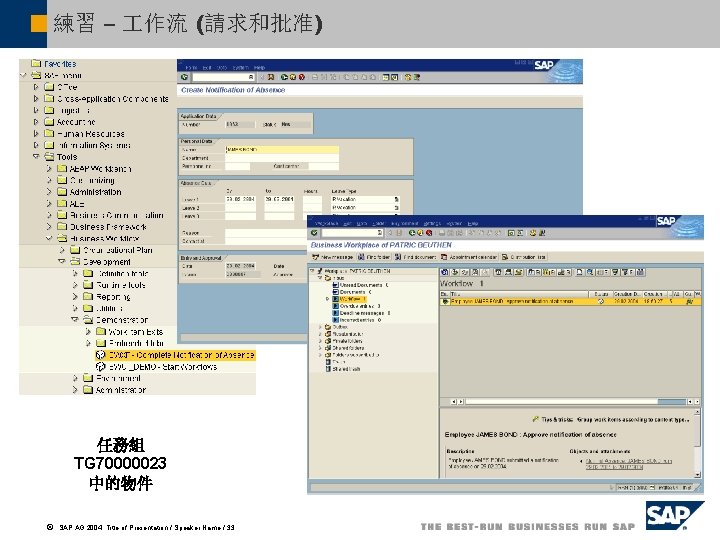Viewport: 720px width, 540px height.
Task: Open Leave 1 leave type dropdown
Action: [396, 199]
